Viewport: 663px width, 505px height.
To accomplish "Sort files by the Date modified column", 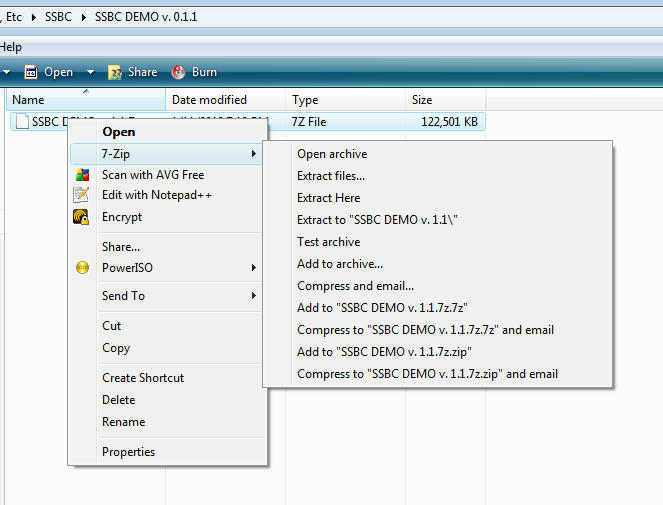I will click(210, 100).
